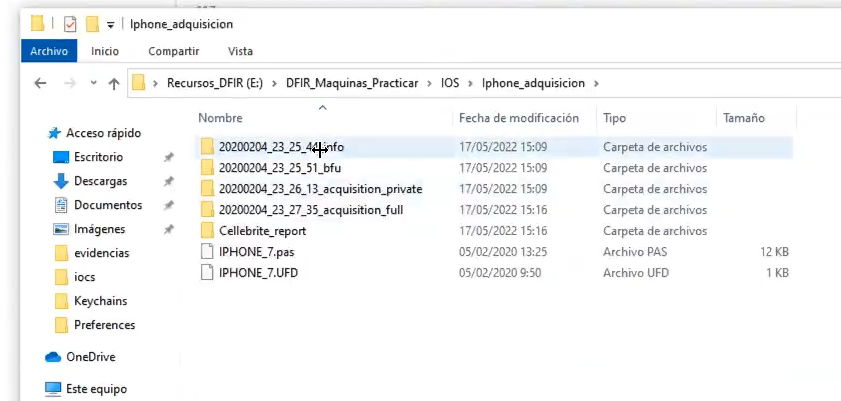This screenshot has width=841, height=401.
Task: Click pin icon next to Escritorio
Action: pos(168,158)
